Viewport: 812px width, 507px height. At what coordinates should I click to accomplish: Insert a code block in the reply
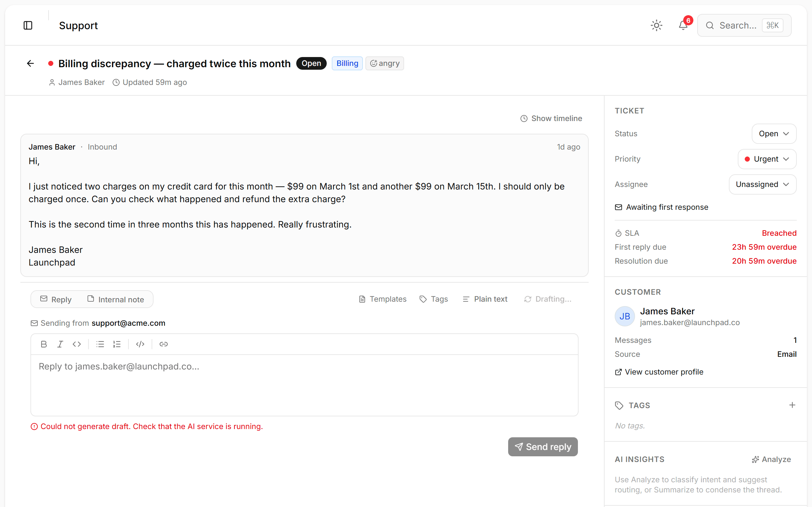click(x=140, y=344)
